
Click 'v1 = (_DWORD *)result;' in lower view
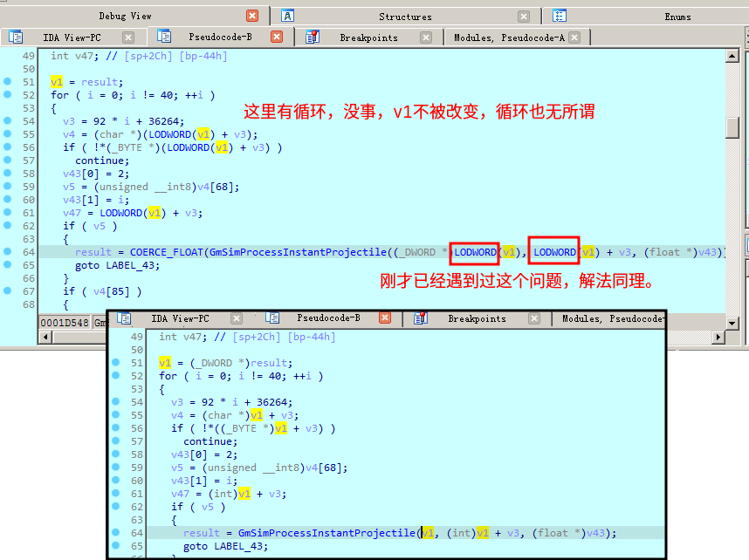point(225,363)
